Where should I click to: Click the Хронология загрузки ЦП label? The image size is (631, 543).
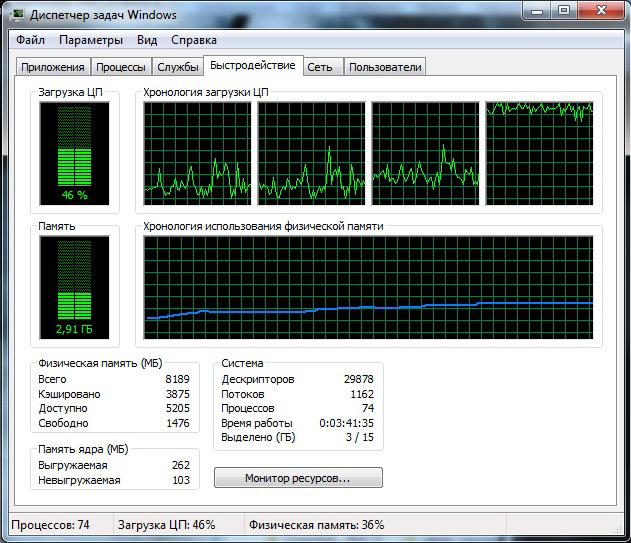point(206,92)
